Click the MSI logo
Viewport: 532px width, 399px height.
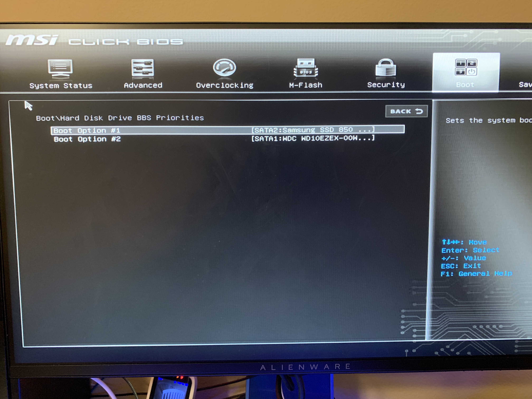point(32,40)
